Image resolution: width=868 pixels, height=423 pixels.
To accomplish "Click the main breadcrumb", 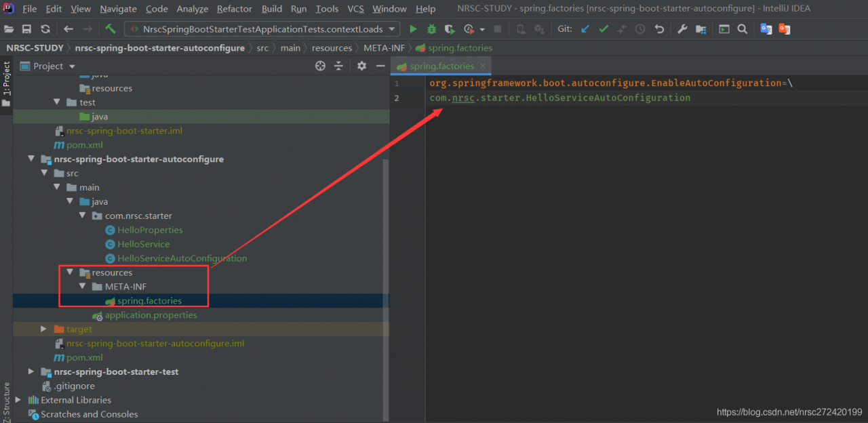I will coord(290,48).
